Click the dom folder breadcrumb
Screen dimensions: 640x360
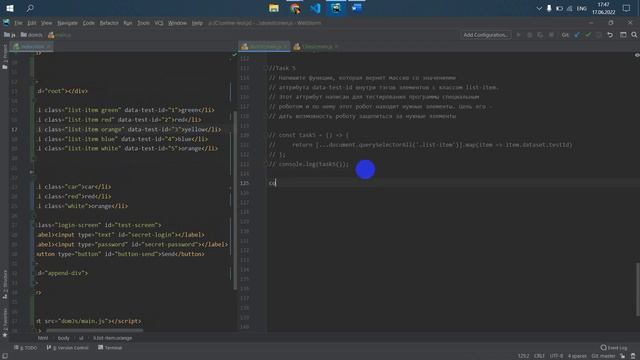click(31, 35)
